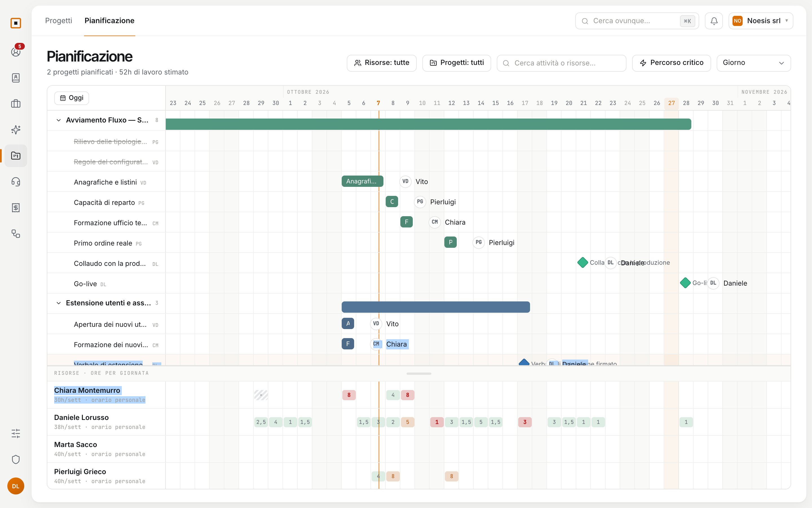Screen dimensions: 812x508
Task: Open the notifications bell
Action: (x=714, y=21)
